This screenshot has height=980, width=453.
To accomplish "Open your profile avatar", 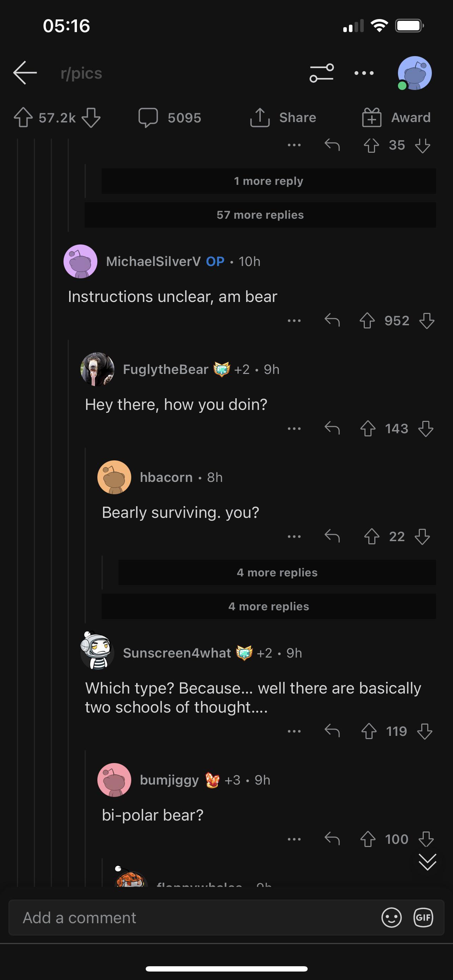I will [414, 73].
